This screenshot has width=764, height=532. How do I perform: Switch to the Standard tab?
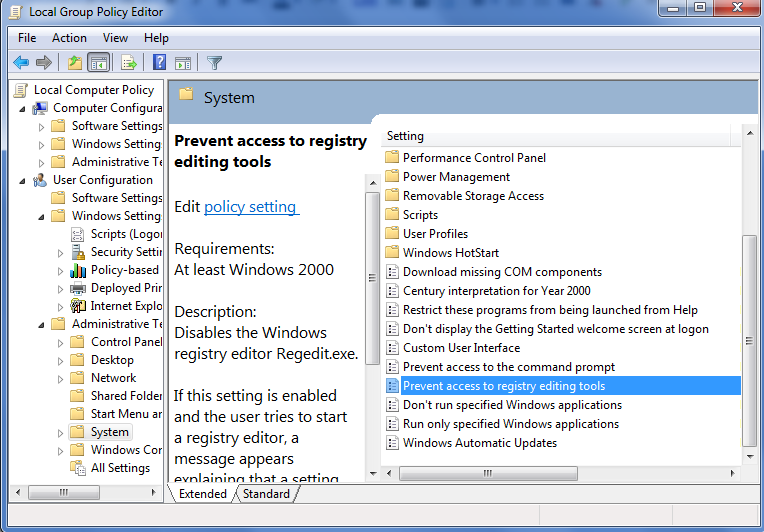[x=266, y=494]
